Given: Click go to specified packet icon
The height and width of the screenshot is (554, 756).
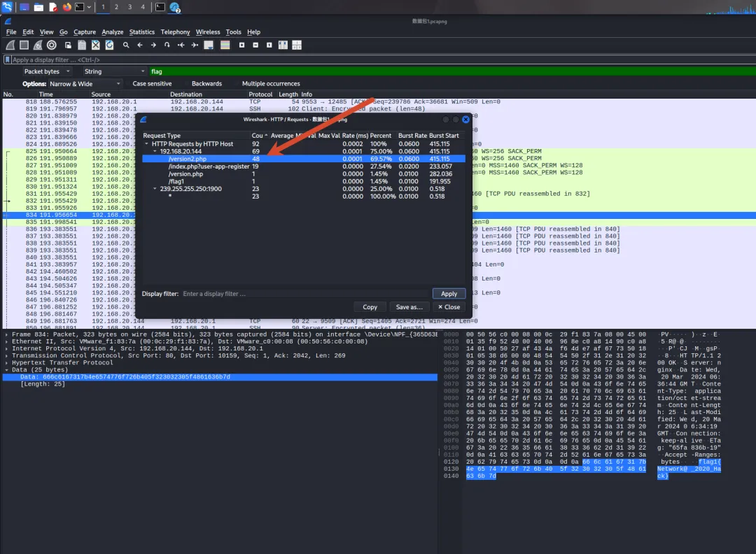Looking at the screenshot, I should pos(167,45).
